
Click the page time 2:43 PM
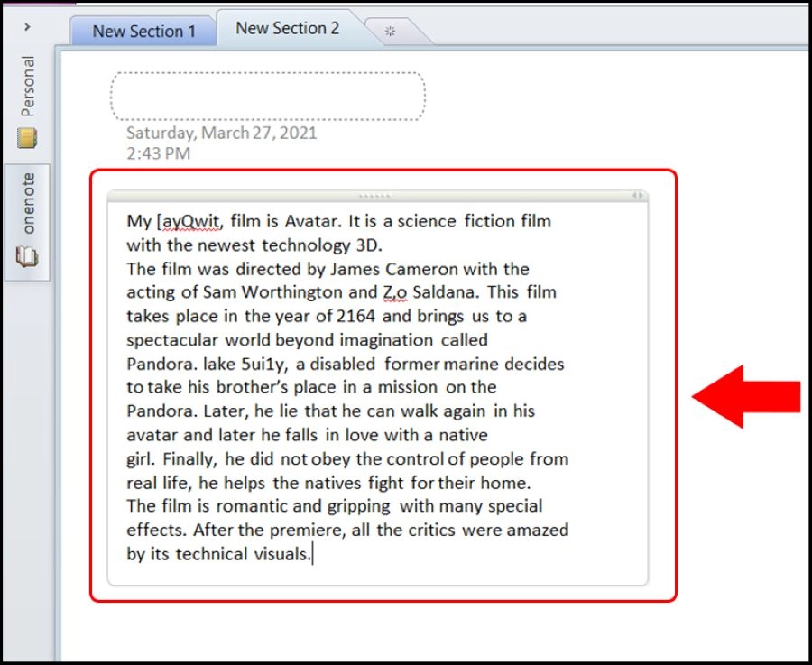158,153
